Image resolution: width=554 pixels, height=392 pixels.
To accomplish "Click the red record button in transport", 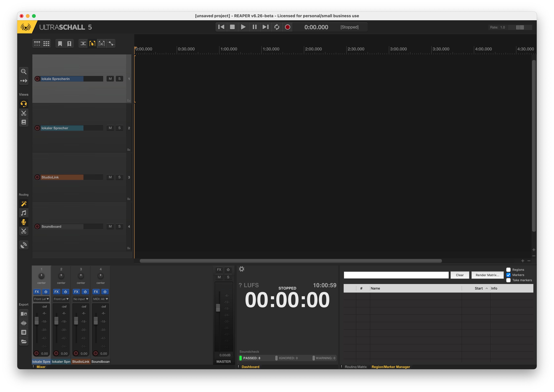I will pos(287,27).
